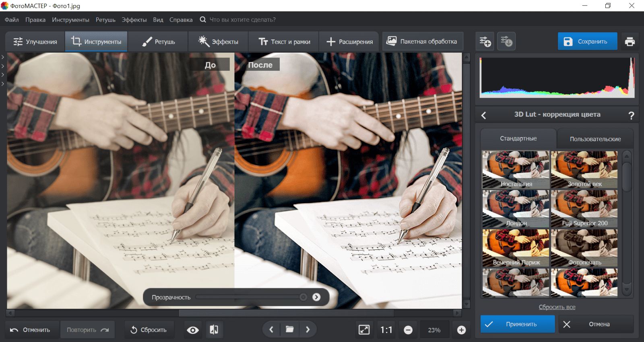Screen dimensions: 644x342
Task: Zoom in with plus button
Action: [x=461, y=330]
